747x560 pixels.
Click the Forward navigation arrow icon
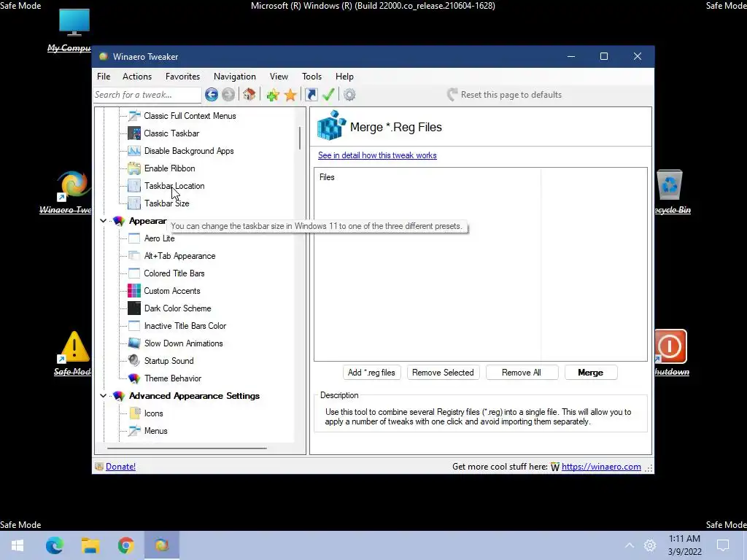228,95
